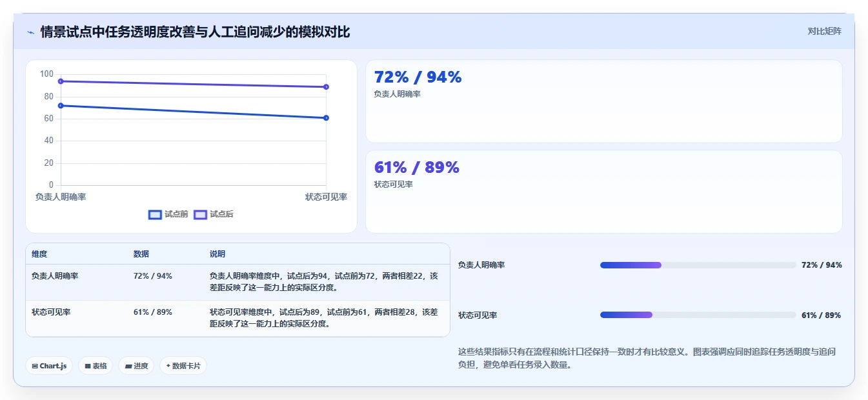Select the 试点前 data point at 72 on the chart
This screenshot has width=868, height=400.
click(x=61, y=106)
